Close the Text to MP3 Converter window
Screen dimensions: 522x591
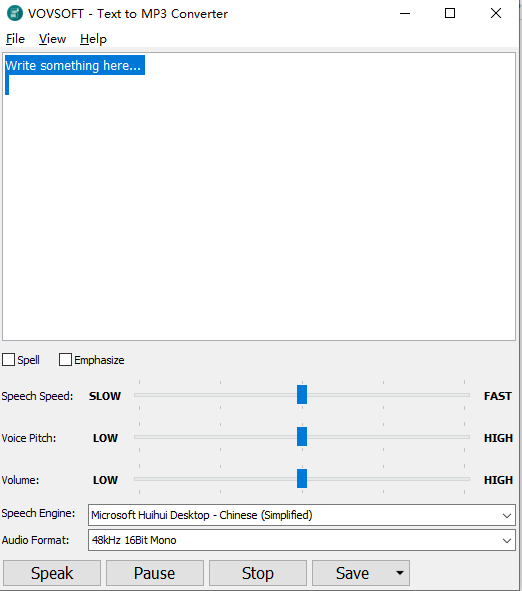pyautogui.click(x=496, y=14)
